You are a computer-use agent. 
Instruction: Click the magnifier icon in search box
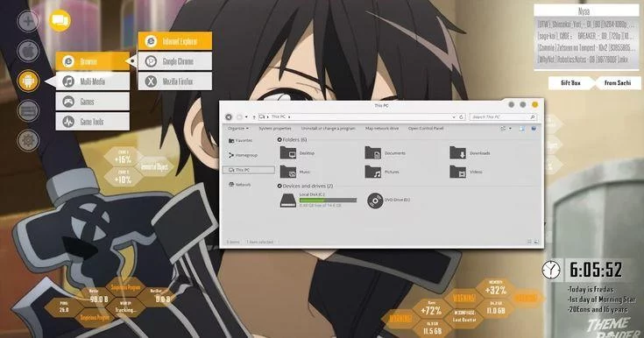pos(533,117)
